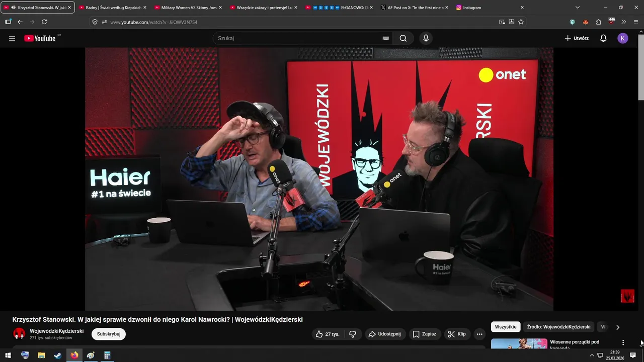Open the uBlock extension icon with 446 badge
644x362 pixels.
[611, 21]
